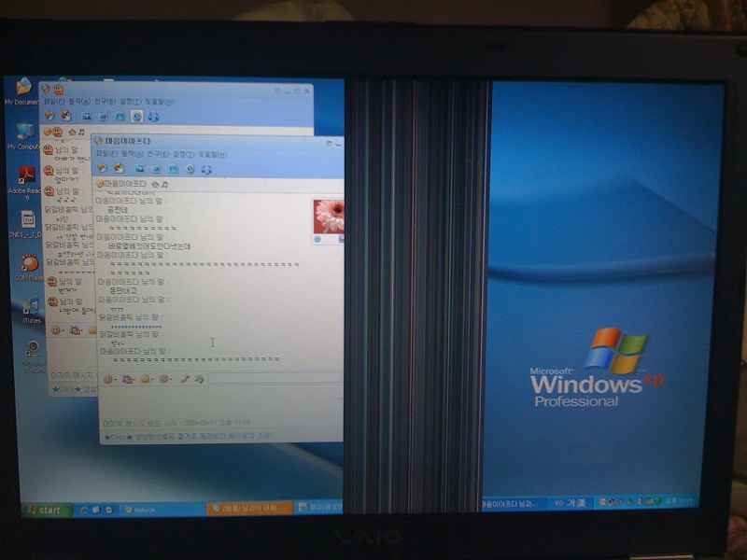
Task: Open the smiley emoticon dropdown in the back chat
Action: click(58, 329)
